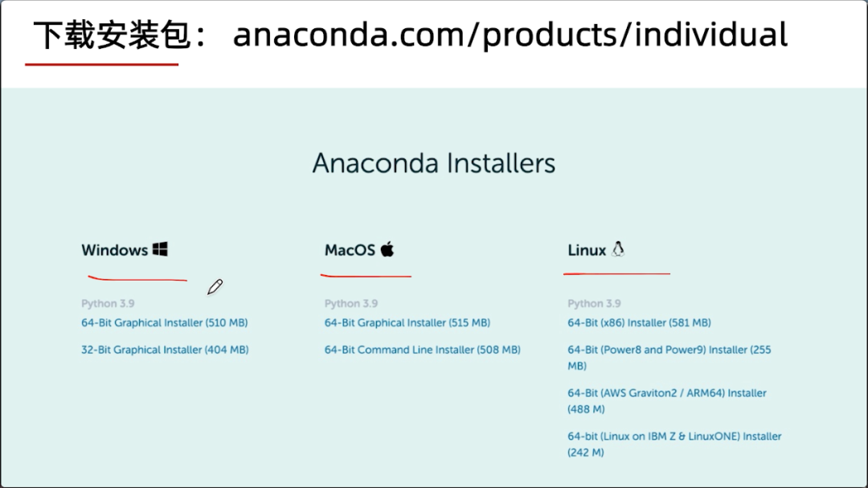The height and width of the screenshot is (488, 868).
Task: Click the Windows section heading text
Action: point(114,250)
